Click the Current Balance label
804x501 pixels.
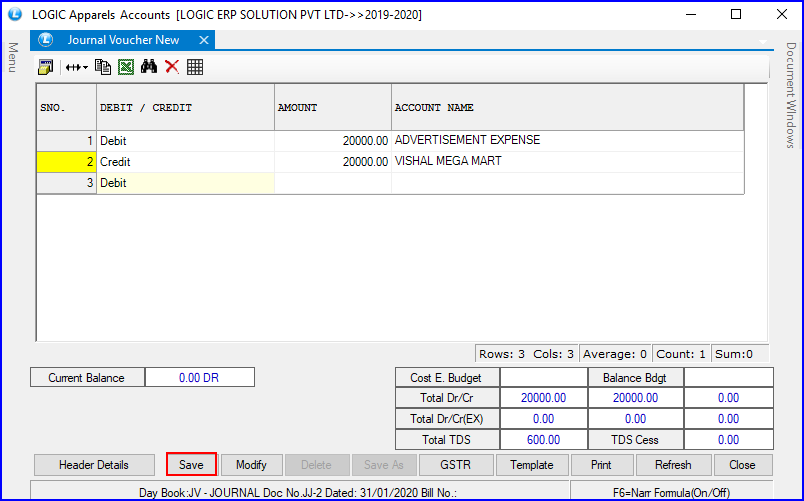[87, 377]
